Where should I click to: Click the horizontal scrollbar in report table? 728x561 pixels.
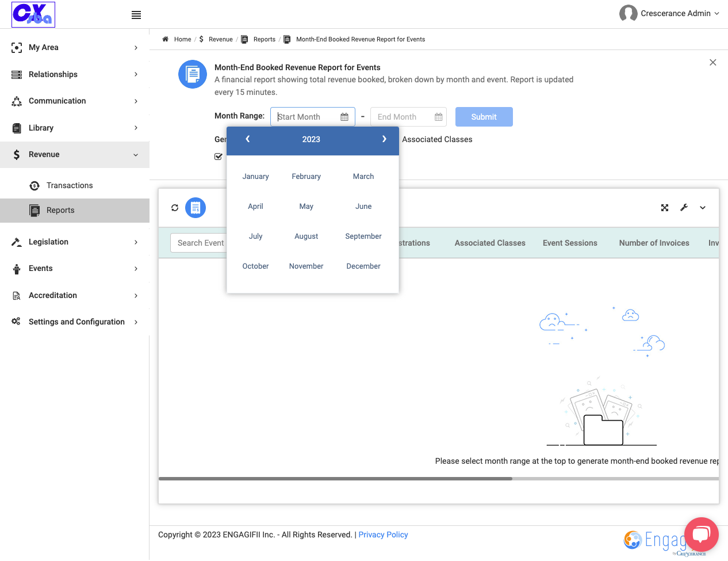click(335, 479)
